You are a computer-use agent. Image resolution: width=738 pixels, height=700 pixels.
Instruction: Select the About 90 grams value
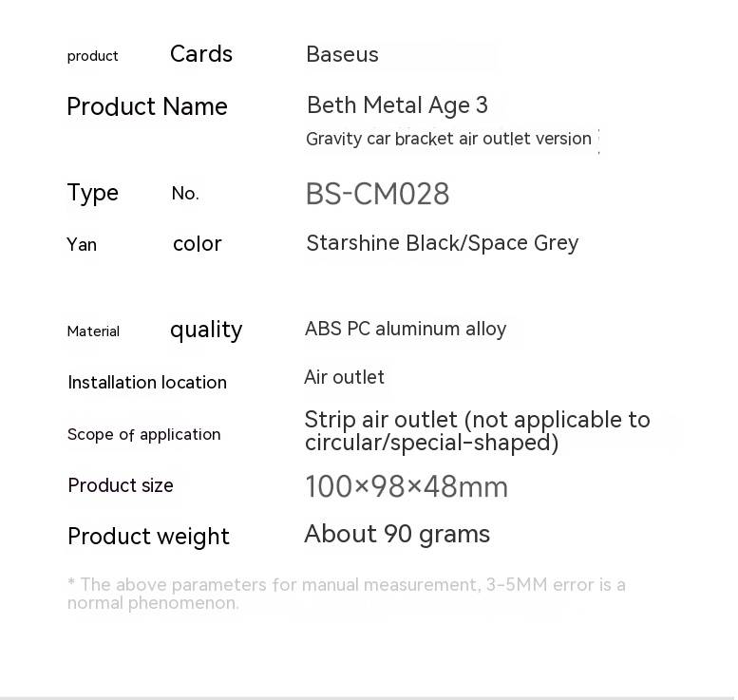point(397,535)
